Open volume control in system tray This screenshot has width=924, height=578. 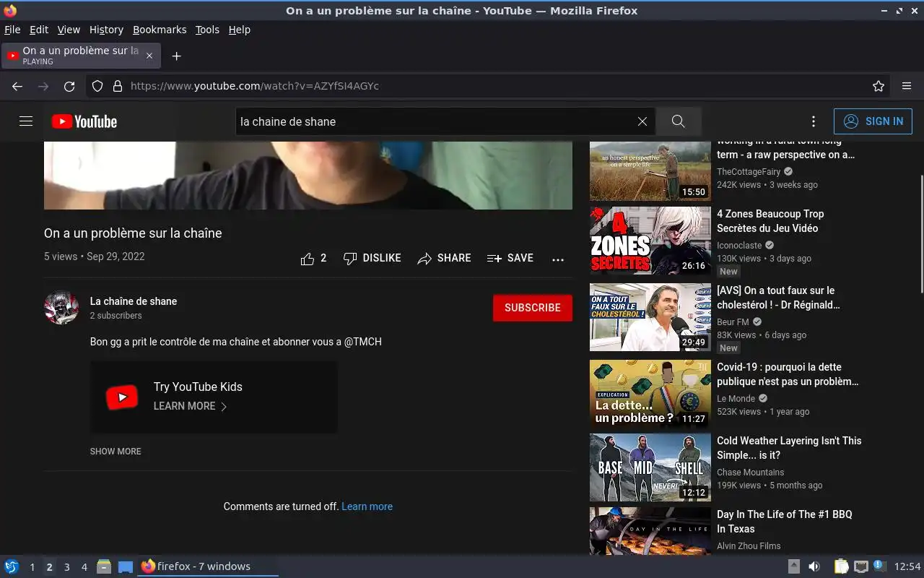(814, 566)
